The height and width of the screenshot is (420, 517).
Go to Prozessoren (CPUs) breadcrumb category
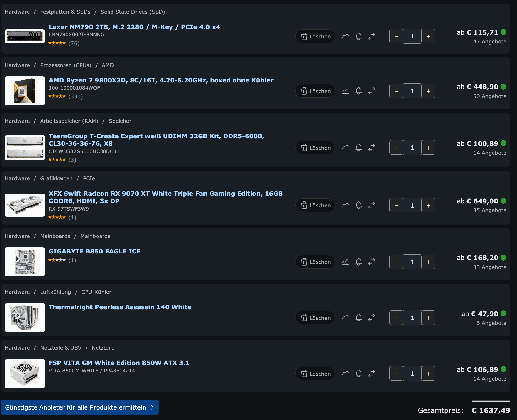tap(66, 65)
